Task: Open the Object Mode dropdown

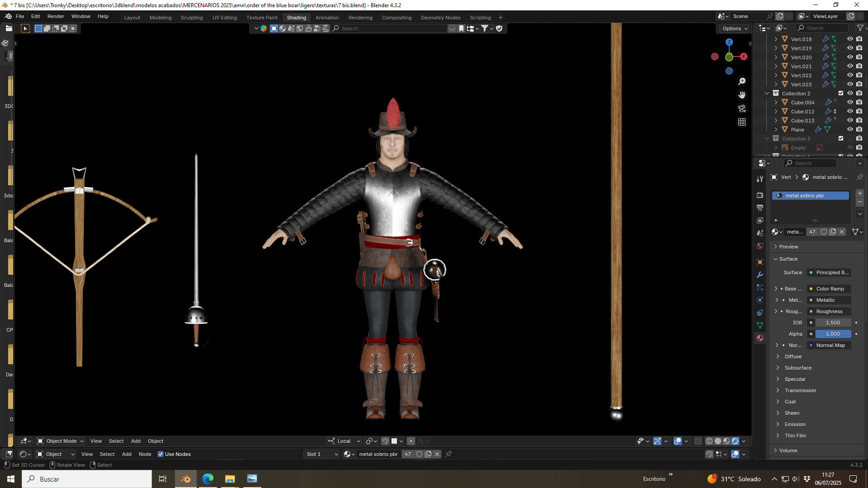Action: (61, 441)
